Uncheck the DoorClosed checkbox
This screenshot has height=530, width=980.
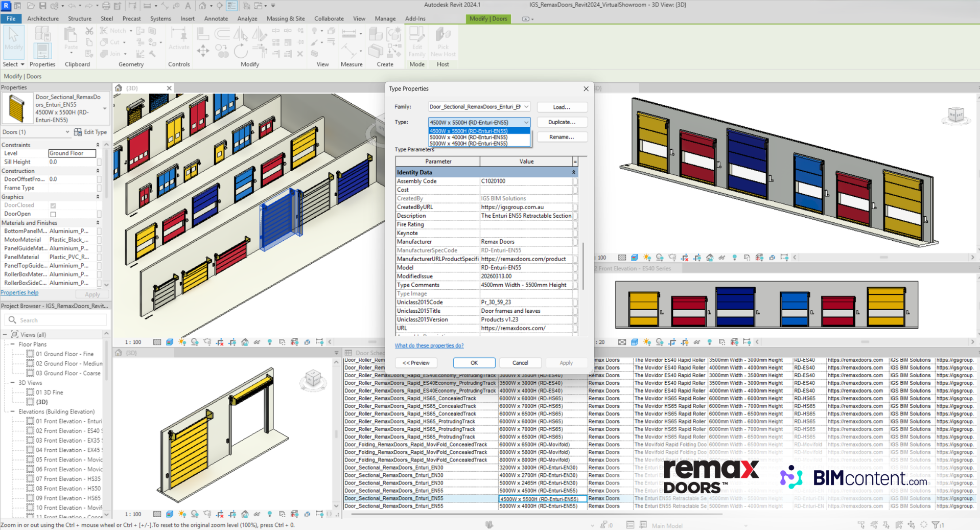[53, 205]
